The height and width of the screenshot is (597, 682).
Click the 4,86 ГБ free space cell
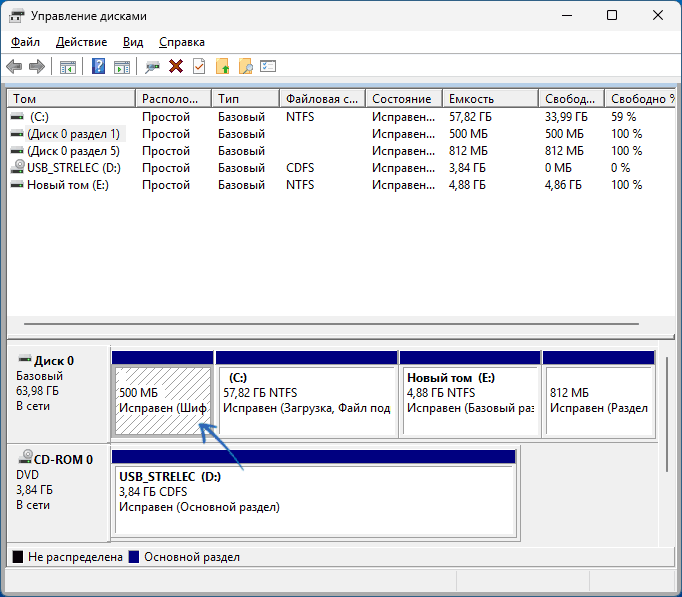[563, 184]
